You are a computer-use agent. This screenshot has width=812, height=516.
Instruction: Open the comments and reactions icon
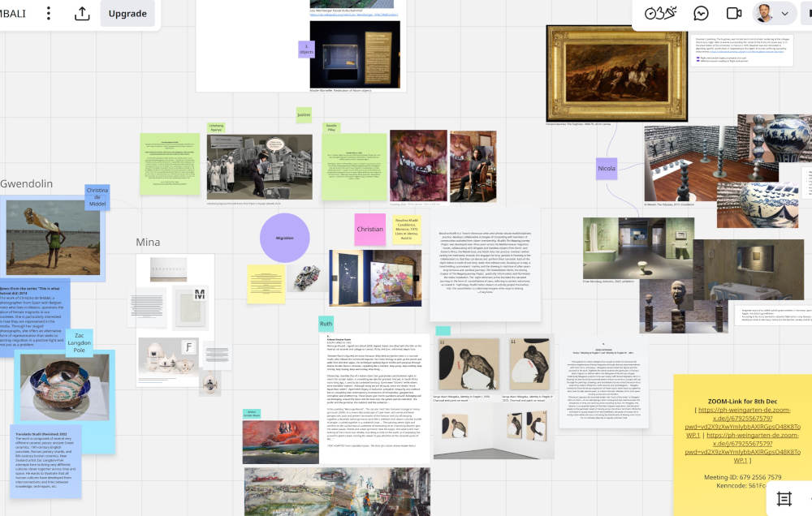click(701, 13)
